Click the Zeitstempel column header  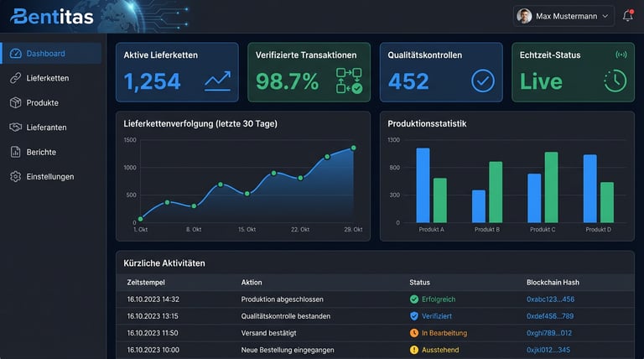(146, 283)
